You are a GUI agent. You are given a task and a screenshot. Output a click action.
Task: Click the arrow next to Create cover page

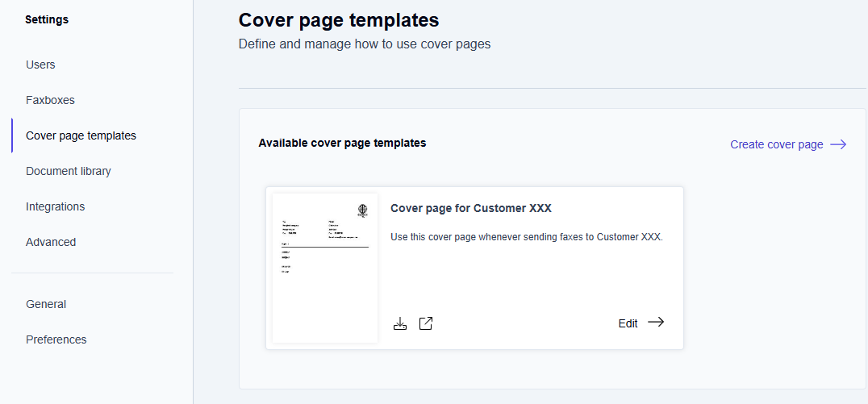[x=838, y=144]
